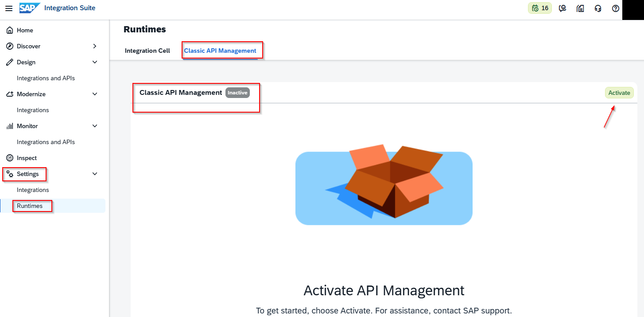Open the help question mark icon
The image size is (644, 317).
[616, 8]
